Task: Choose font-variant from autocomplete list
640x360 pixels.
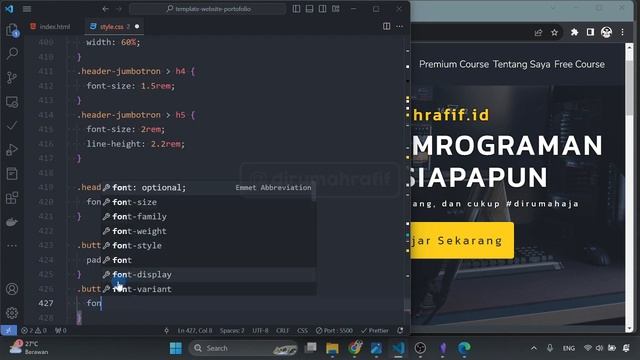Action: pos(208,289)
